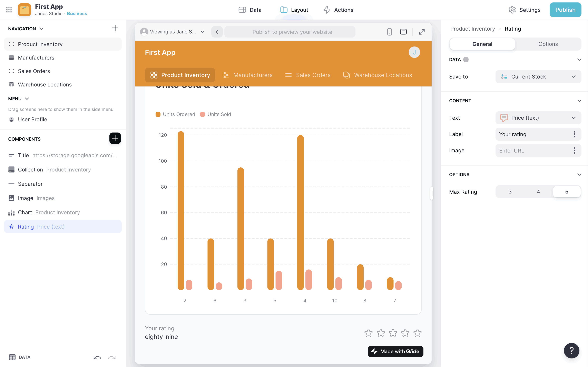Click the phone preview device icon
The height and width of the screenshot is (367, 588).
(x=389, y=32)
